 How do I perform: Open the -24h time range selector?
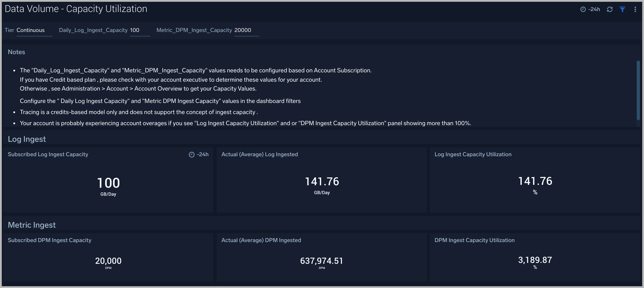(x=594, y=9)
